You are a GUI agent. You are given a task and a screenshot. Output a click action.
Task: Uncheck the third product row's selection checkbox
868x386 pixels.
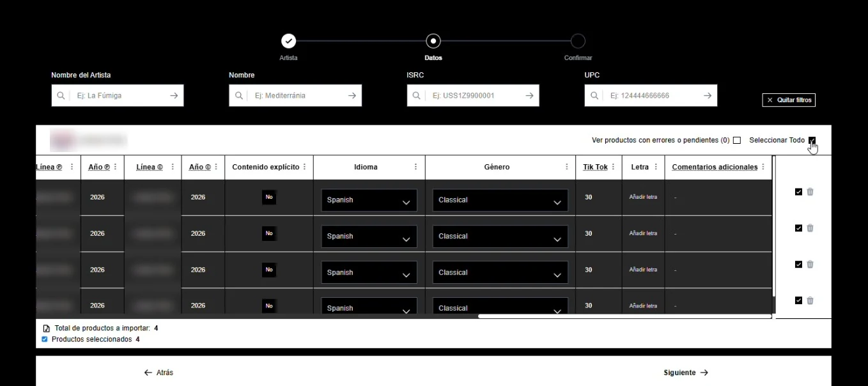click(798, 265)
